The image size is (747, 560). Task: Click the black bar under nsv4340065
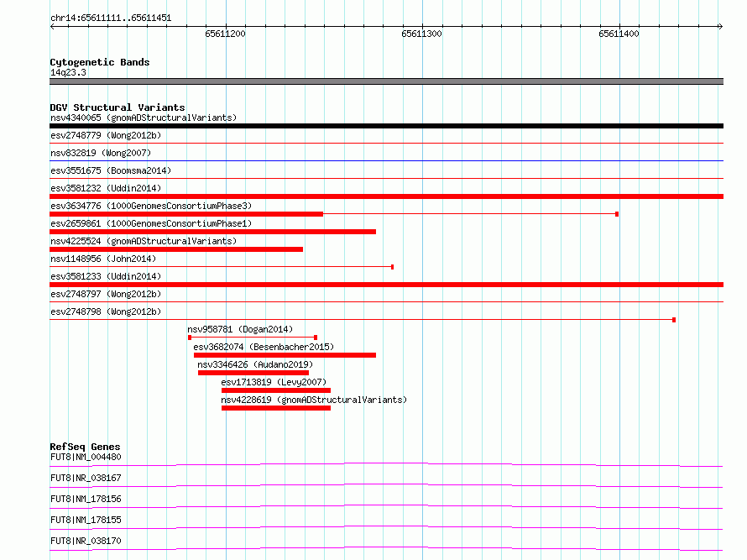point(386,126)
